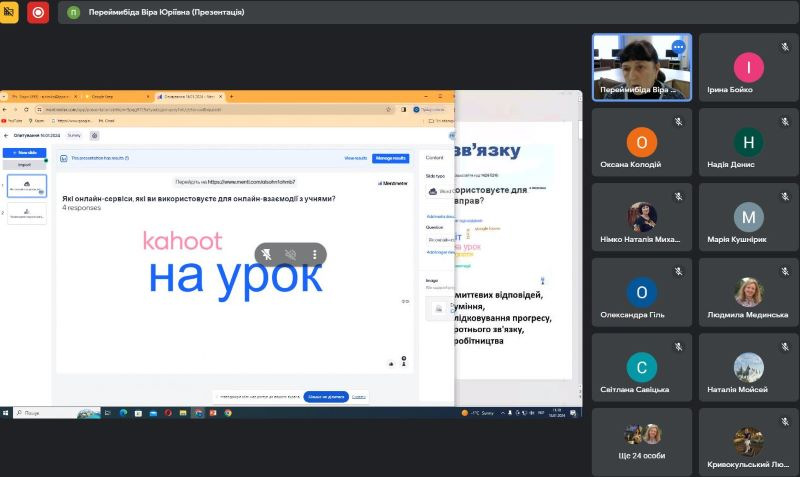Open a new browser tab with plus
Viewport: 800px width, 477px height.
pyautogui.click(x=231, y=96)
